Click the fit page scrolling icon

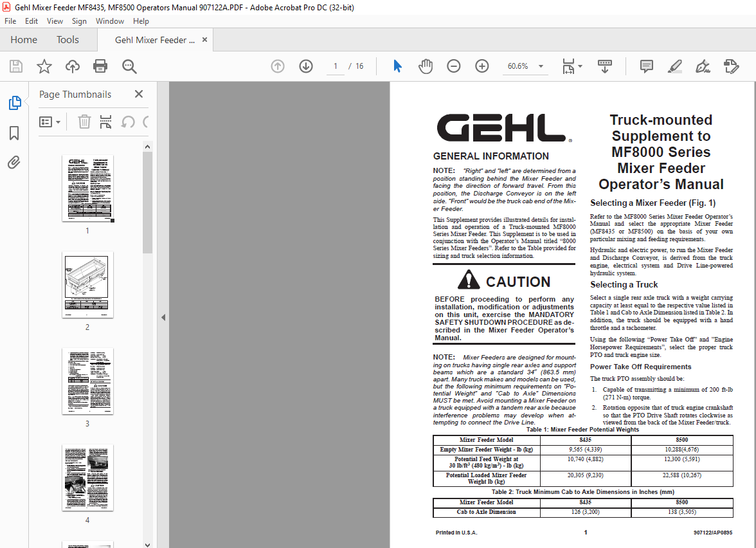[x=568, y=66]
